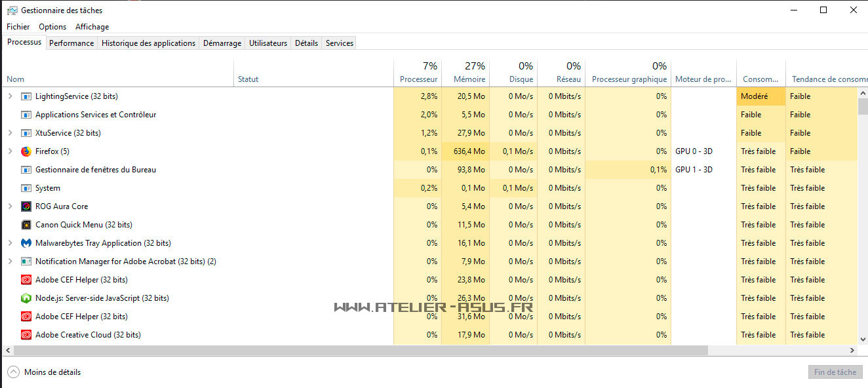Click the Tendance de consomm... column header
Image resolution: width=868 pixels, height=388 pixels.
[827, 73]
